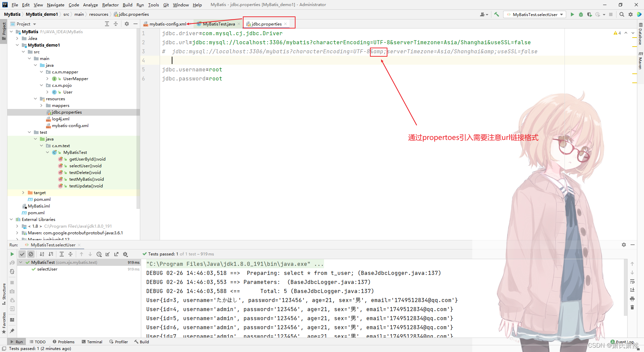The image size is (644, 352).
Task: Open Run configuration dropdown MyBatisTest.selectUser
Action: coord(535,14)
